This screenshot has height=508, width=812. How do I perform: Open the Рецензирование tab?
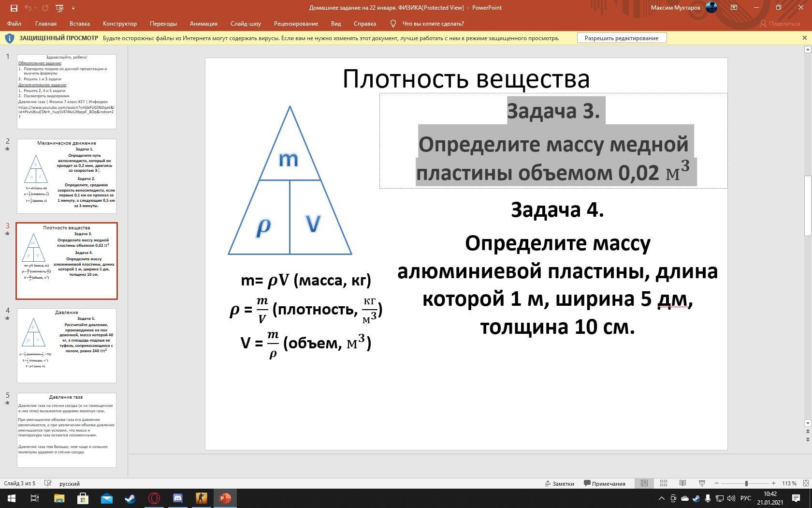point(296,24)
